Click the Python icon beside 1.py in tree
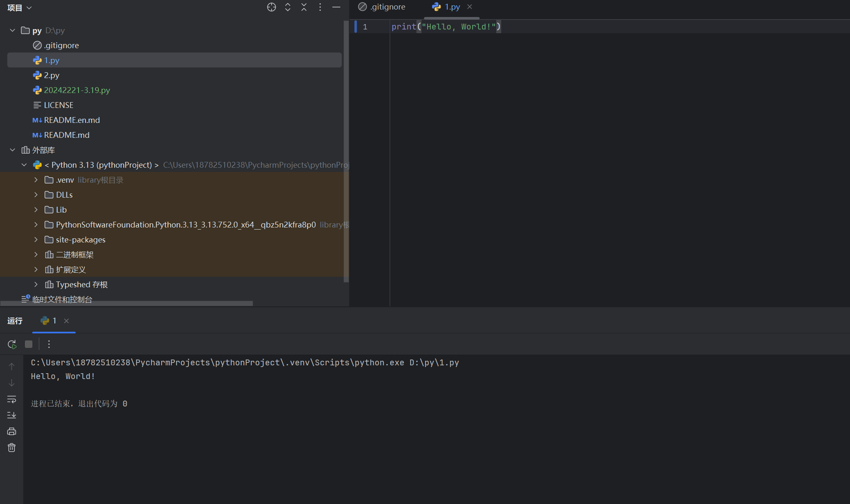 [37, 60]
